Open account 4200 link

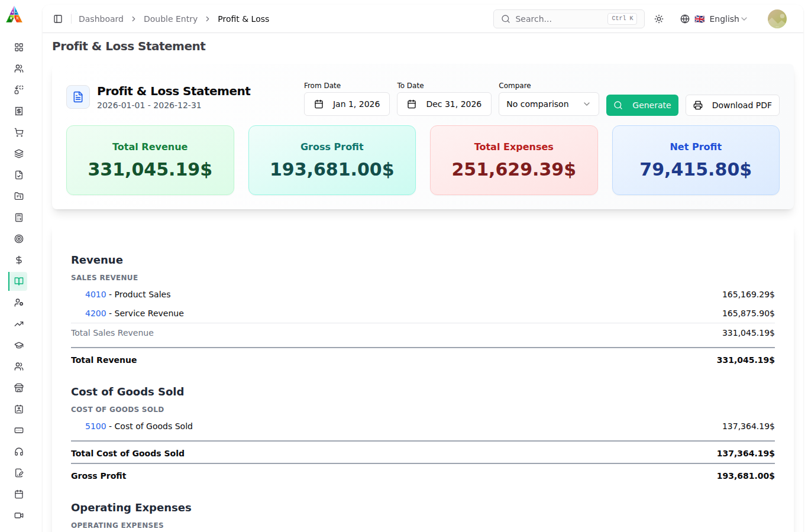point(96,313)
